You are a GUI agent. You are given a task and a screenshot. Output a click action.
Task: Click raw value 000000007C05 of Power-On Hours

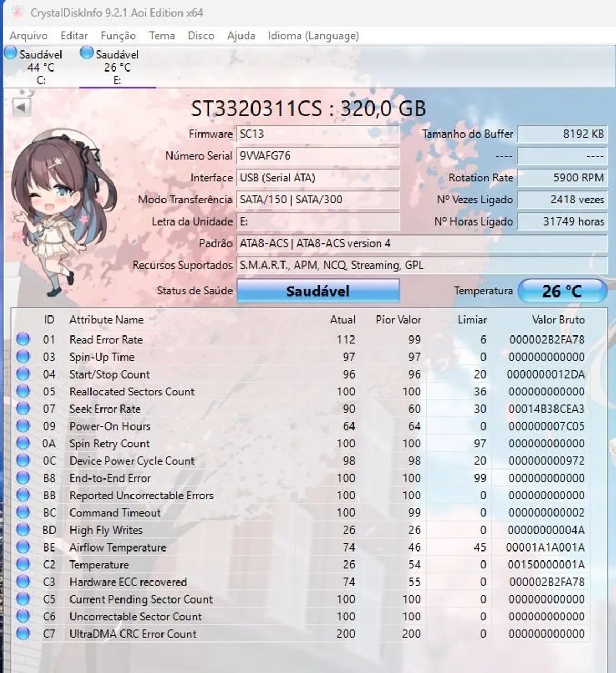tap(547, 426)
